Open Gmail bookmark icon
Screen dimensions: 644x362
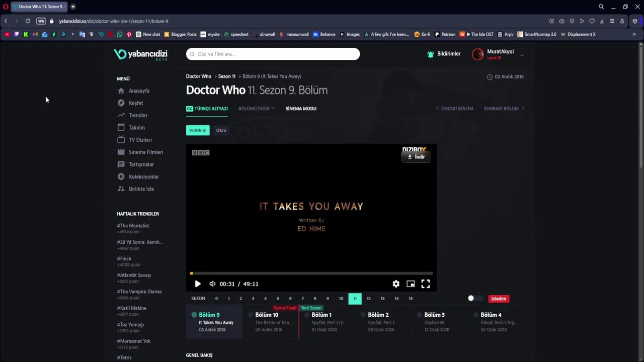pyautogui.click(x=35, y=34)
